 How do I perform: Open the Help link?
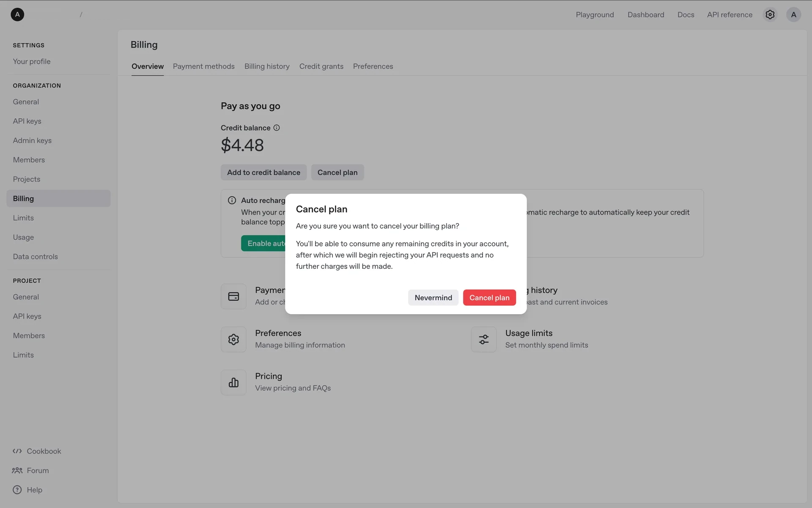35,490
